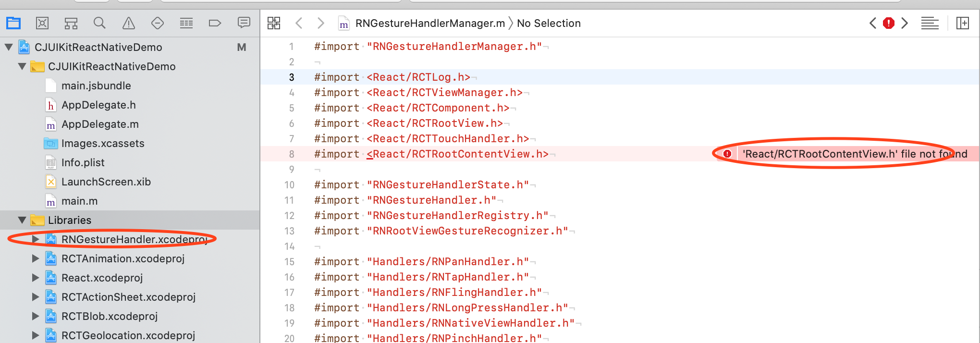980x343 pixels.
Task: Select AppDelegate.m in the file list
Action: (100, 124)
